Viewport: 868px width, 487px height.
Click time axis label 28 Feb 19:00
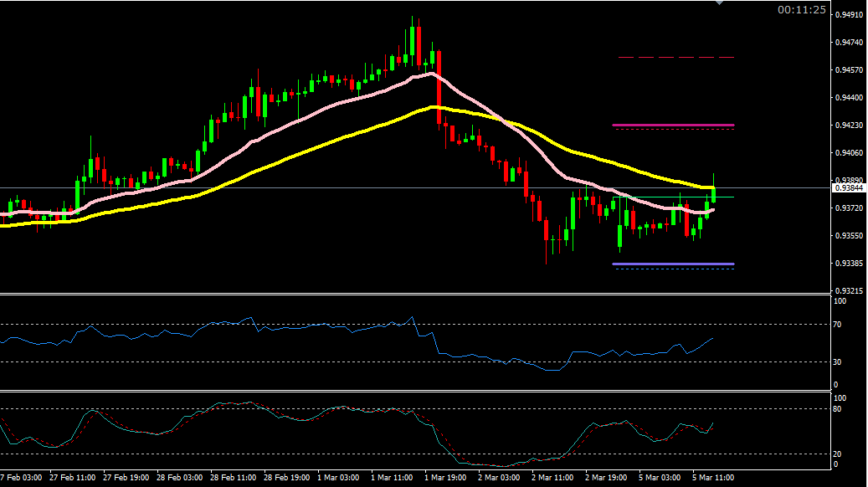286,478
